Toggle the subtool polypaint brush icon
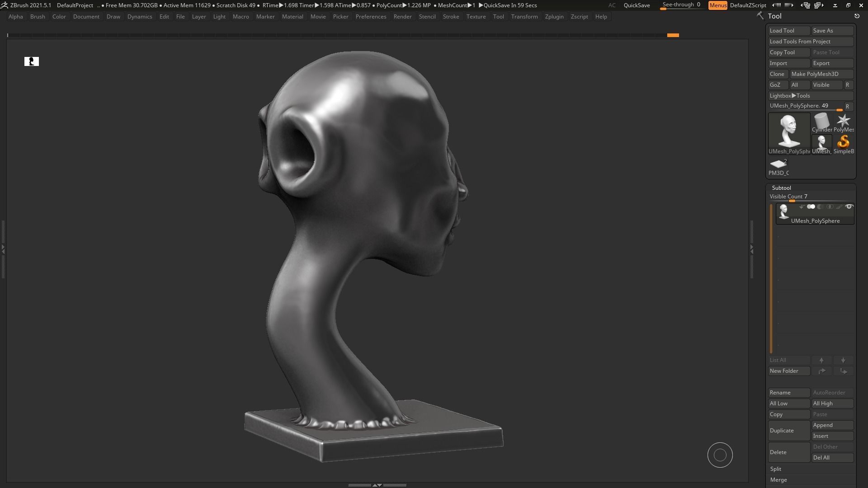 pos(840,207)
